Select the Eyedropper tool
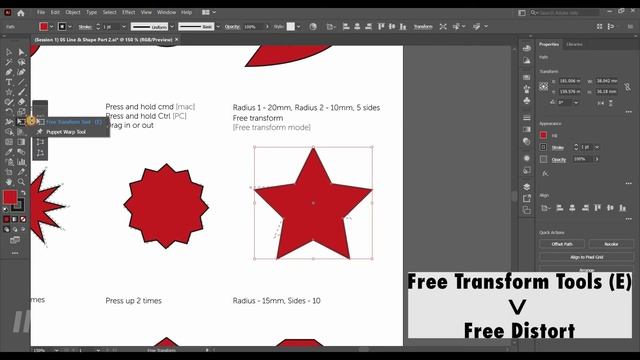This screenshot has height=360, width=640. click(x=9, y=152)
